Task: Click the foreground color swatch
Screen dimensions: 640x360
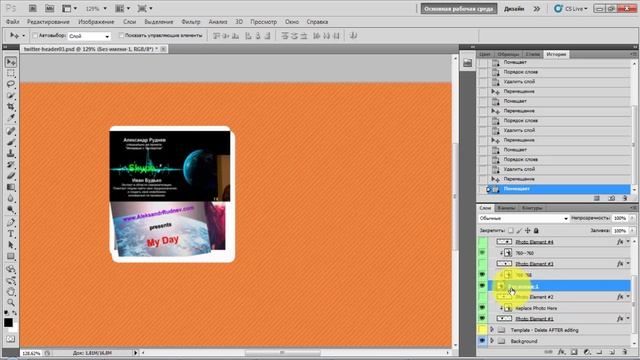Action: tap(8, 322)
